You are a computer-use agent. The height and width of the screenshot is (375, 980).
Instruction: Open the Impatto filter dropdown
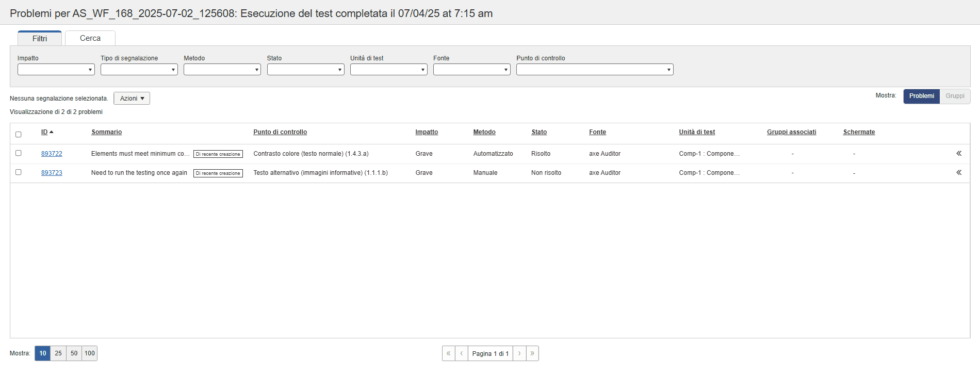56,70
